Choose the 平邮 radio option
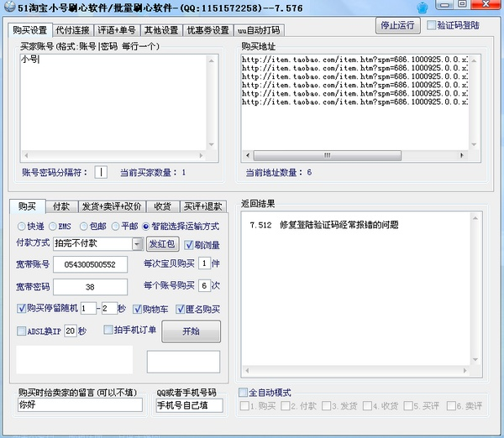This screenshot has width=504, height=438. pos(115,227)
